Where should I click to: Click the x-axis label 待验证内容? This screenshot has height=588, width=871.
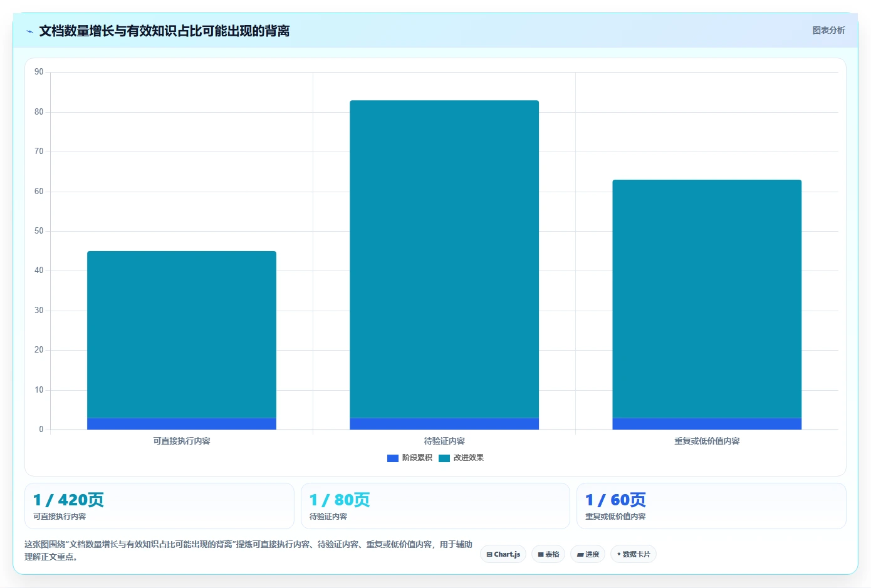click(444, 441)
